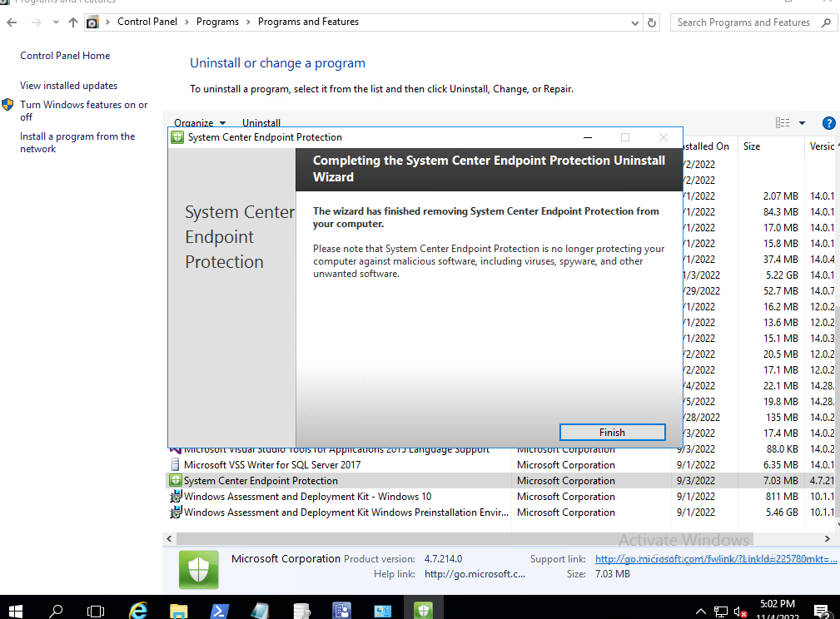Go up one level with the up arrow

[73, 22]
